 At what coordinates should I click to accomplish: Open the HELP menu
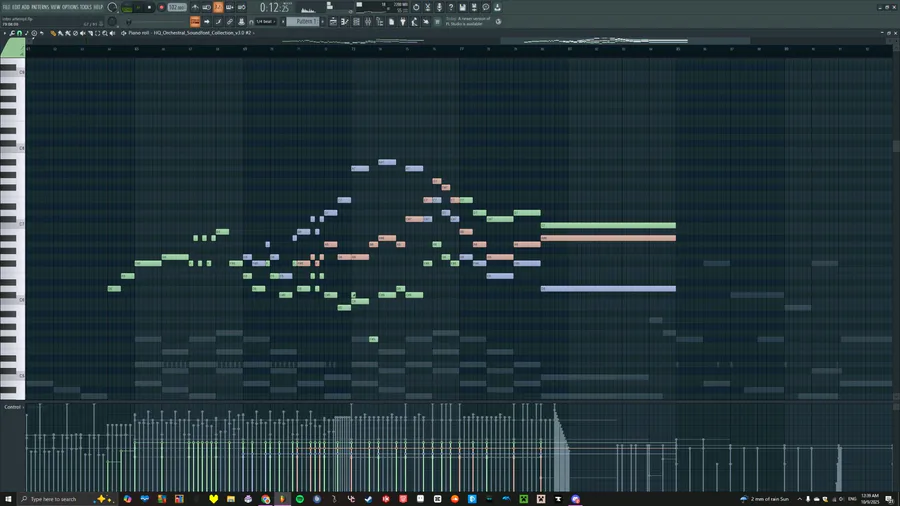pyautogui.click(x=98, y=7)
